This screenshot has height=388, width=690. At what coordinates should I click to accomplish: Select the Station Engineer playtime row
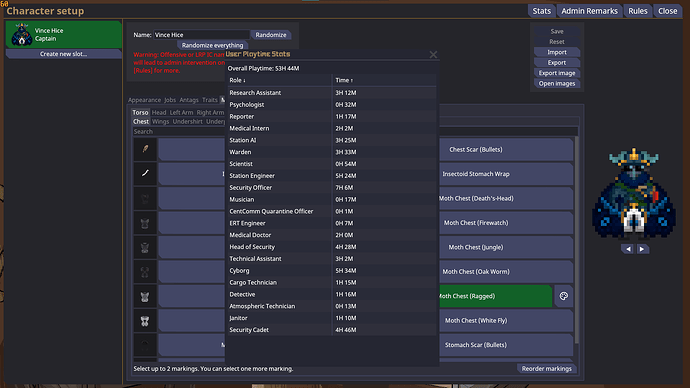tap(331, 176)
